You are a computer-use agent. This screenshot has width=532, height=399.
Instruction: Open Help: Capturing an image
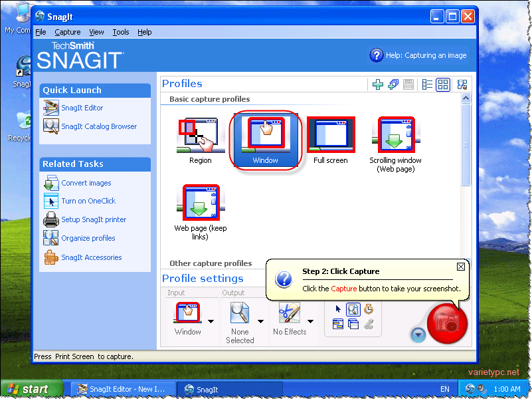point(418,55)
